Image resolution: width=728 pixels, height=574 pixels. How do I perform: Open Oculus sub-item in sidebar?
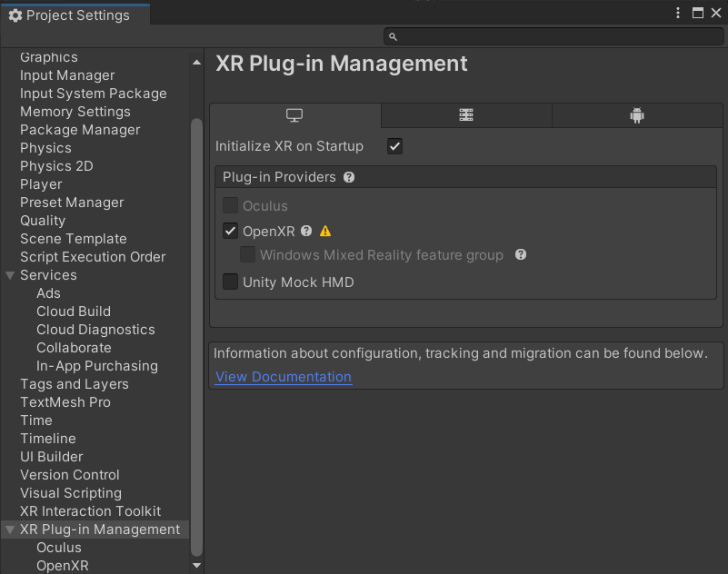(x=59, y=547)
